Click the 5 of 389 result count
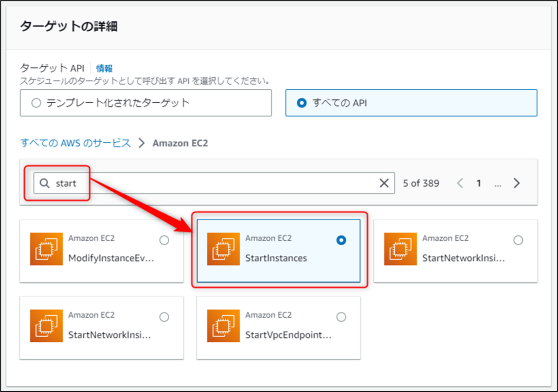 tap(421, 183)
